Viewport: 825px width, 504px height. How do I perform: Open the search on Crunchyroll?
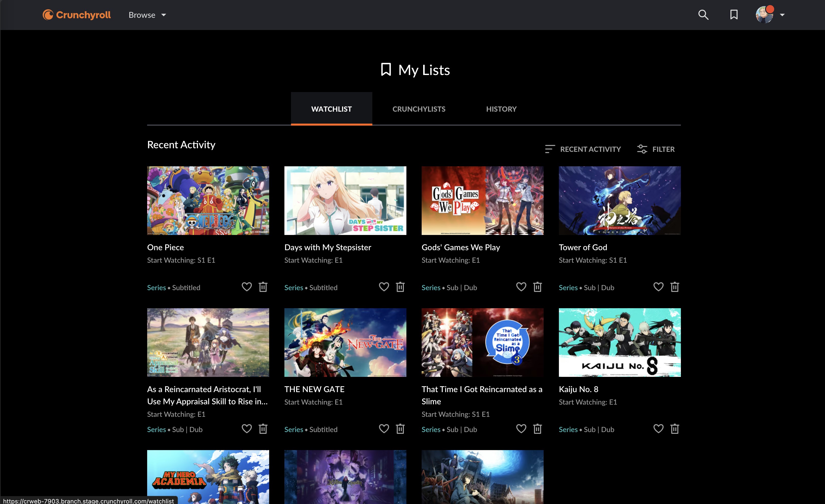click(x=703, y=15)
